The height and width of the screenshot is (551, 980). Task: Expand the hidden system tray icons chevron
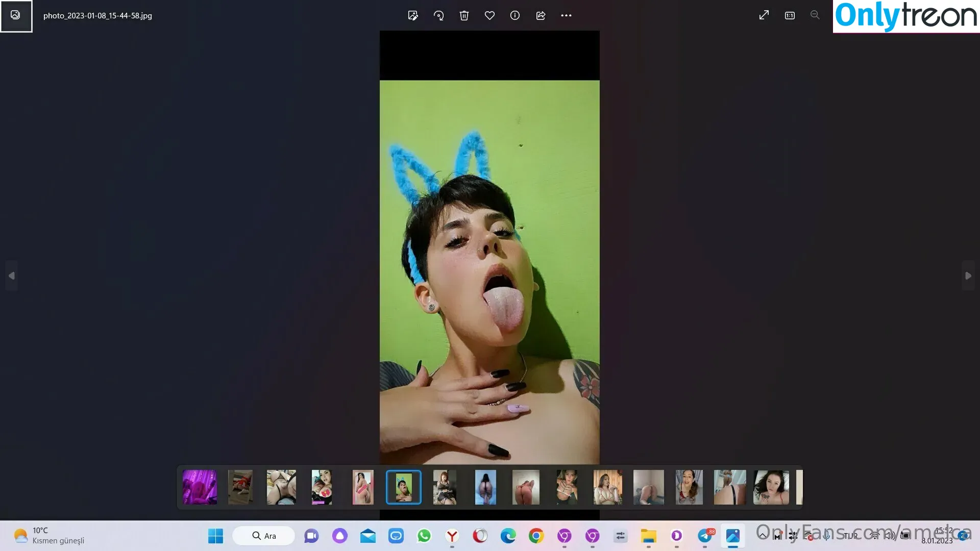coord(763,535)
